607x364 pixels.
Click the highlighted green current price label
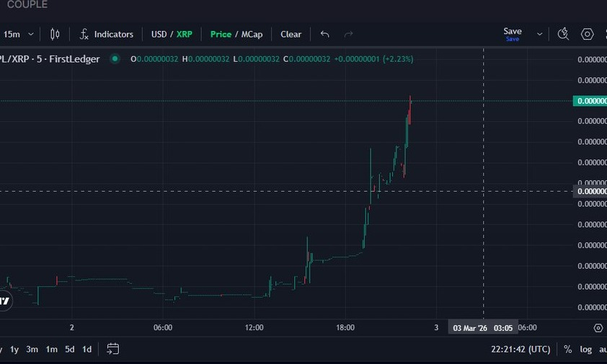[x=590, y=101]
